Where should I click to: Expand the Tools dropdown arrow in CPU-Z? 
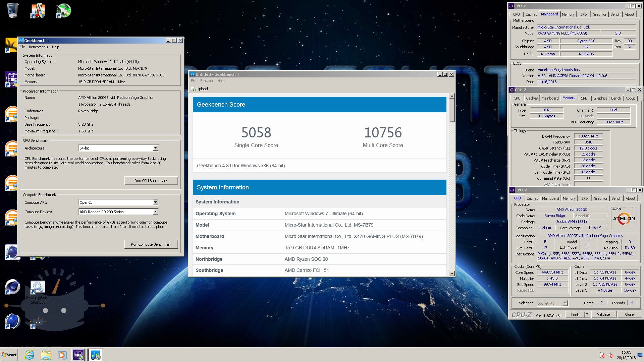(x=587, y=314)
